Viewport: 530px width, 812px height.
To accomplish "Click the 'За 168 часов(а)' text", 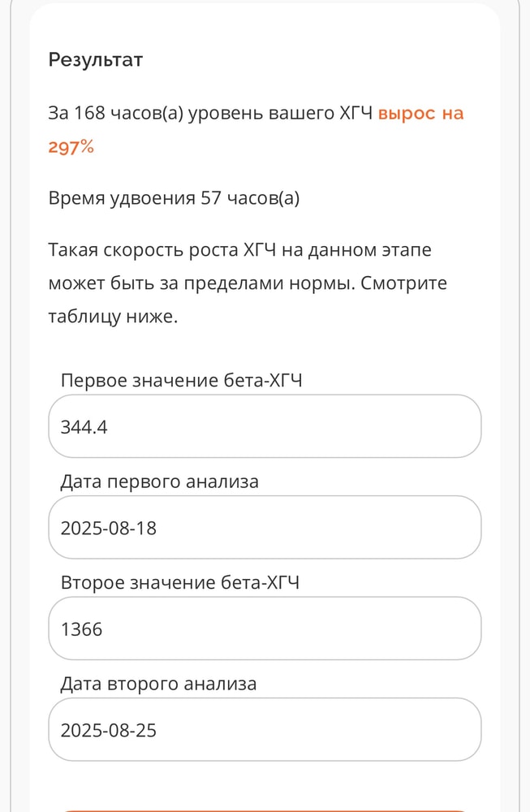I will coord(115,113).
